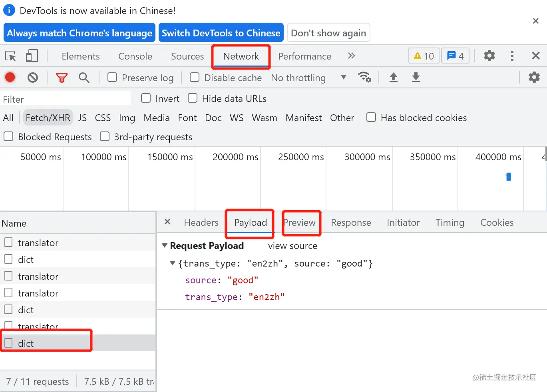Toggle the device toolbar icon
The width and height of the screenshot is (547, 392).
click(32, 56)
